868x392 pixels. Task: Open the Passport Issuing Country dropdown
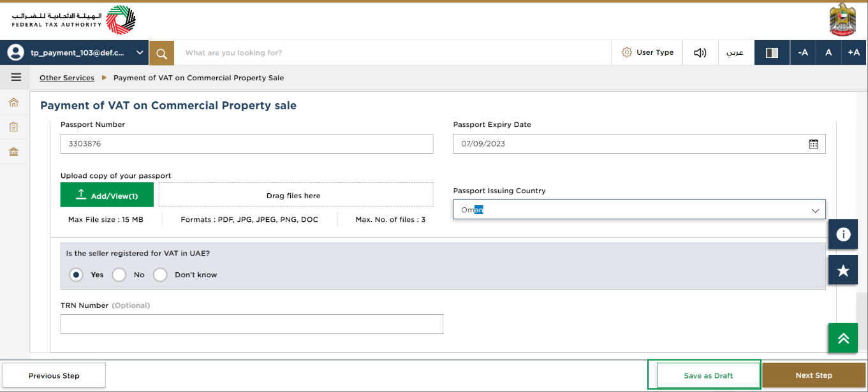639,210
